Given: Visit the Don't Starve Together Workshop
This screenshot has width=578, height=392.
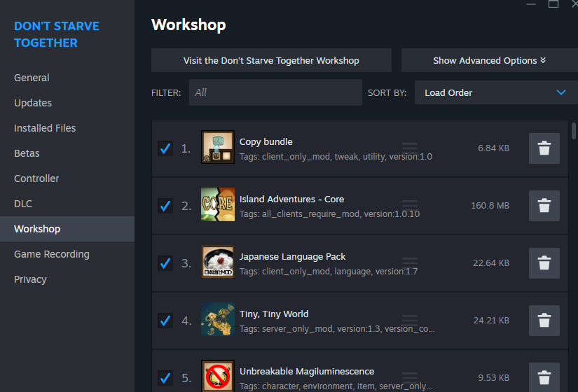Looking at the screenshot, I should [271, 60].
